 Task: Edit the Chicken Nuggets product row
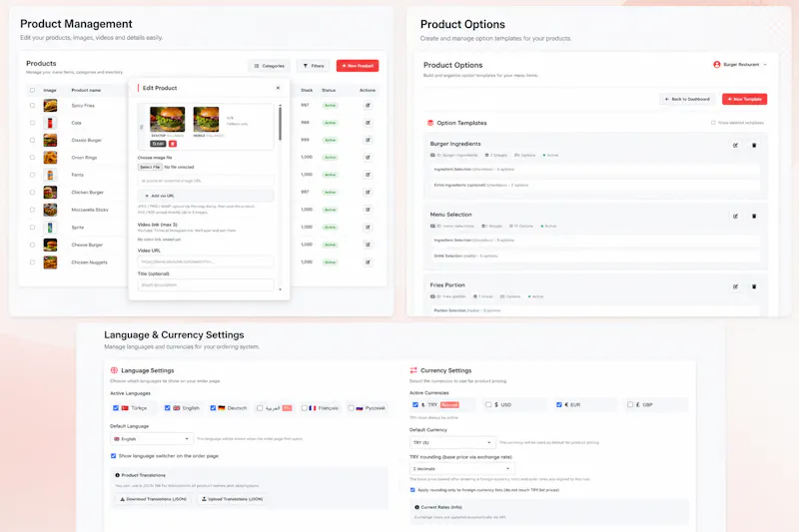click(368, 263)
